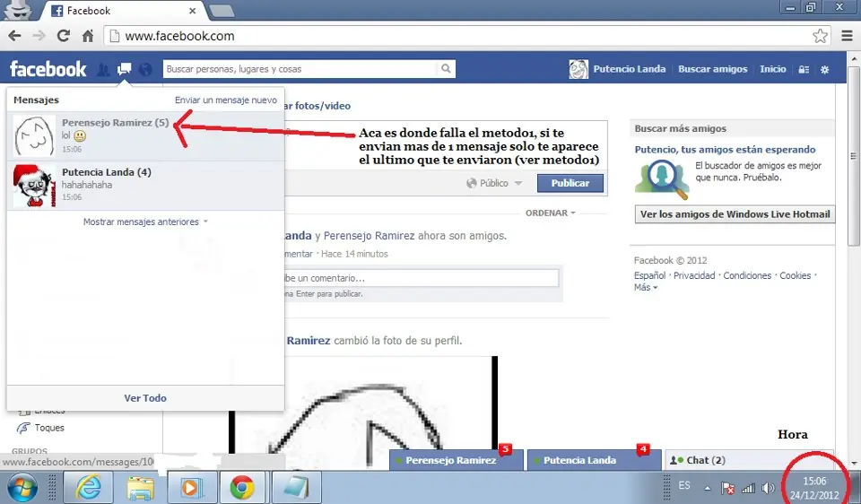The height and width of the screenshot is (504, 861).
Task: Click Ver Todo in the messages panel
Action: click(145, 398)
